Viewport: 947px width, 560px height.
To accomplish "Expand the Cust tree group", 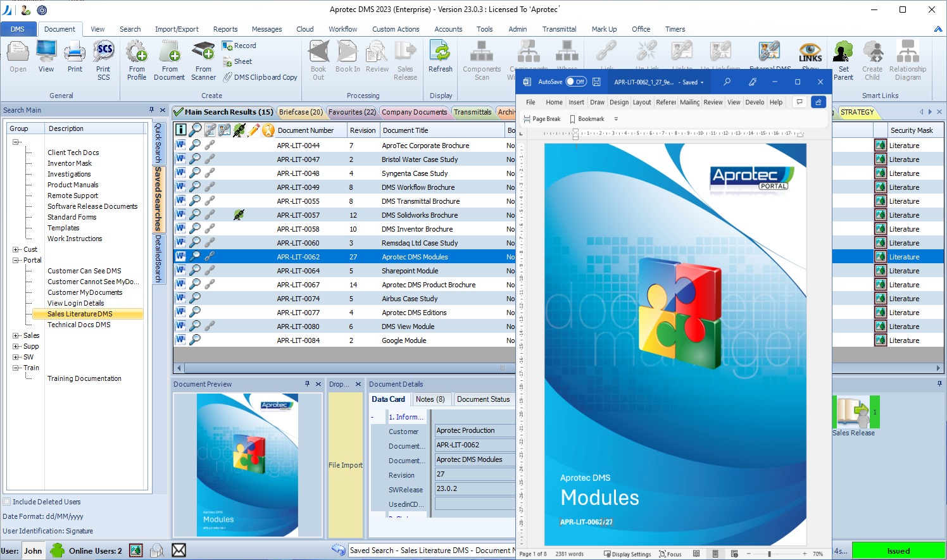I will 16,249.
